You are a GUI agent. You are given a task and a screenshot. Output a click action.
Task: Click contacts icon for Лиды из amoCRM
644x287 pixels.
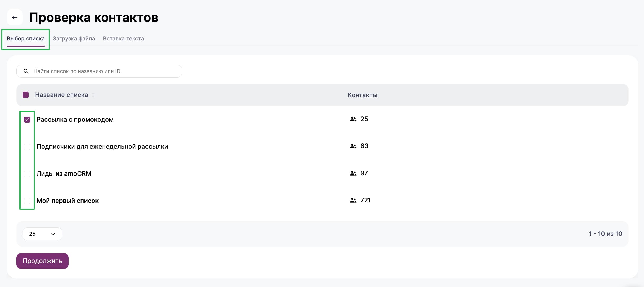click(x=353, y=173)
